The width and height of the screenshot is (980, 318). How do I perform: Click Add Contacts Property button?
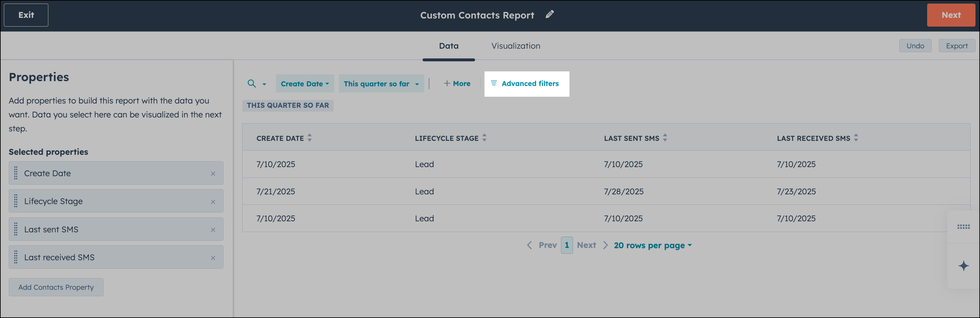tap(56, 287)
